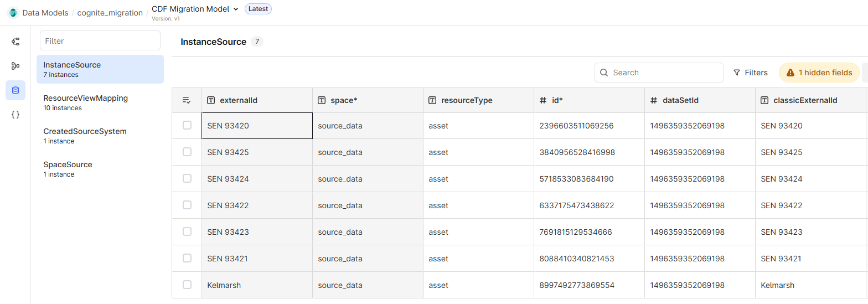Select the id cell 2396603511069256

click(x=589, y=126)
